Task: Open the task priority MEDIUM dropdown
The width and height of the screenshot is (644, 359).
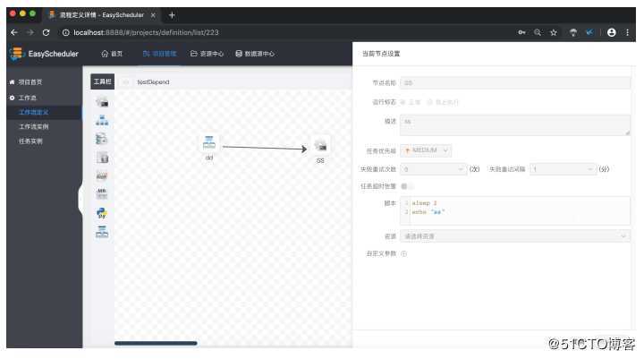Action: point(426,150)
